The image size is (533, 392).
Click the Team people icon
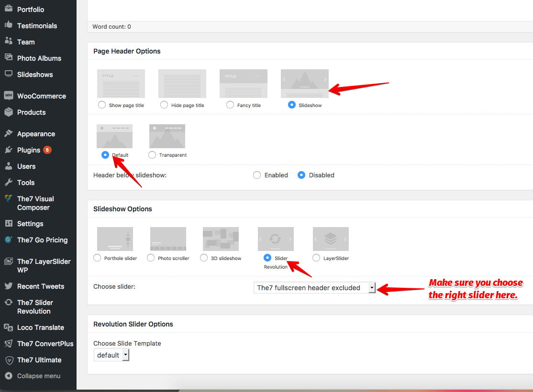9,41
